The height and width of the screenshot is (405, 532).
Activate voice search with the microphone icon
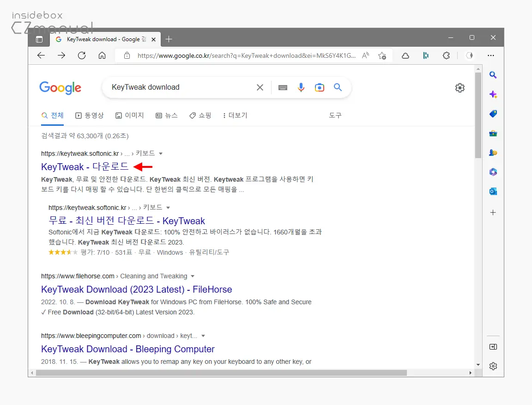(301, 87)
